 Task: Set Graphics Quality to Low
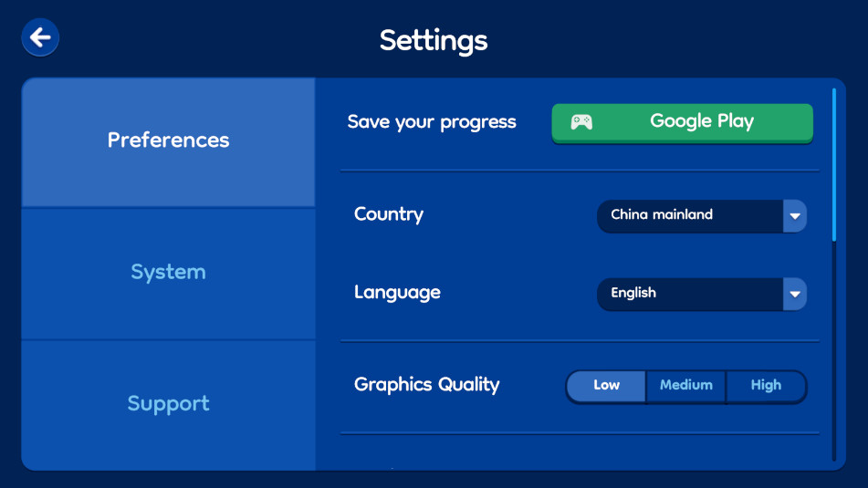point(606,386)
